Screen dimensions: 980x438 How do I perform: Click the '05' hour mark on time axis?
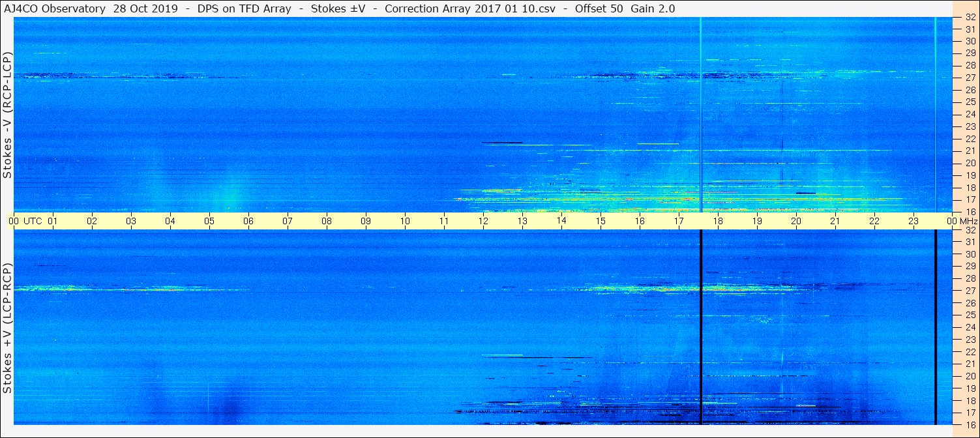(x=209, y=221)
